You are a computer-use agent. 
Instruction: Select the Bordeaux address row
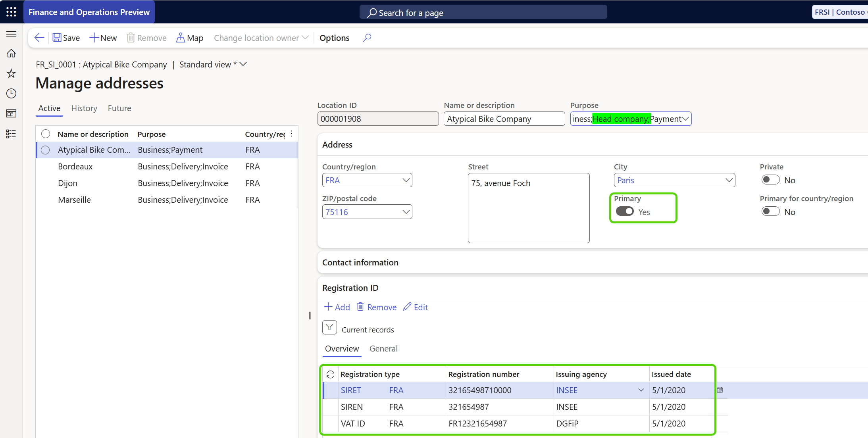point(167,166)
